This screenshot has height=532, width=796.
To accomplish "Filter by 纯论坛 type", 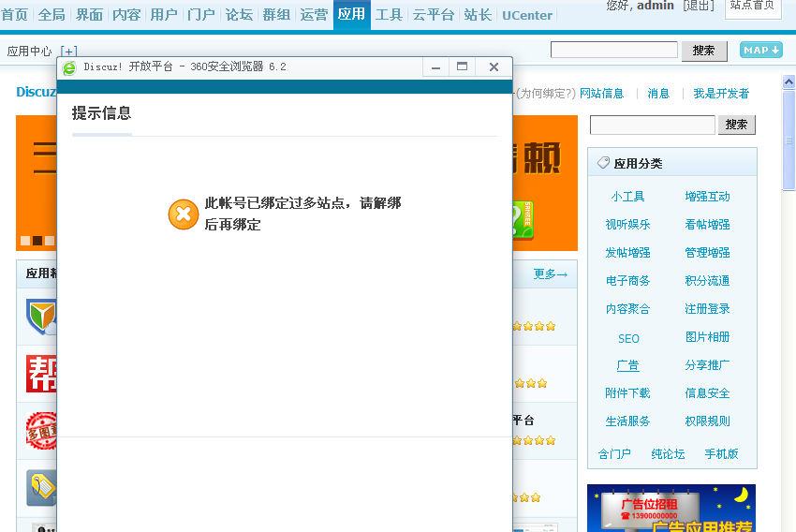I will coord(668,454).
